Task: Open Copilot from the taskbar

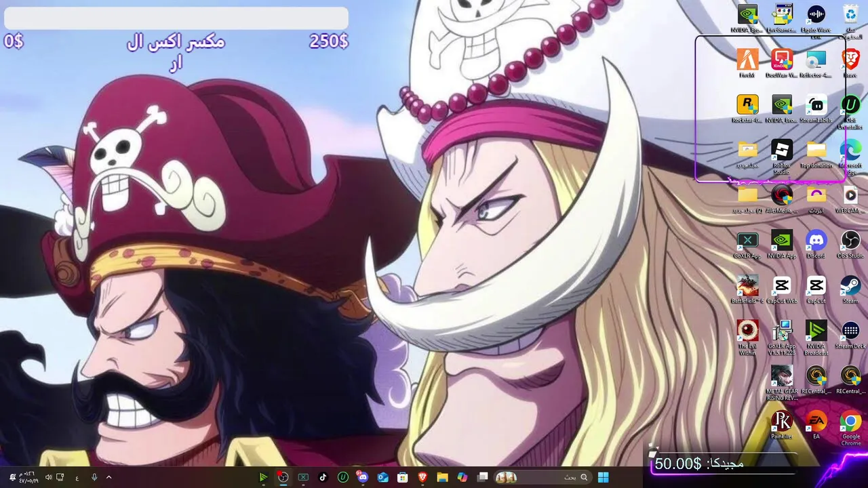Action: (462, 477)
